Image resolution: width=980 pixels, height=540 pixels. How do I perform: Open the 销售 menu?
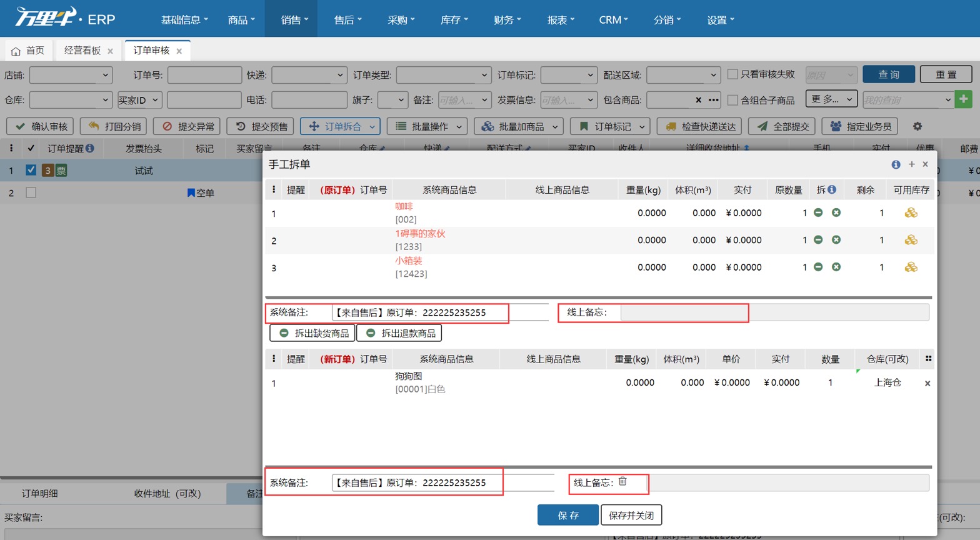point(291,19)
